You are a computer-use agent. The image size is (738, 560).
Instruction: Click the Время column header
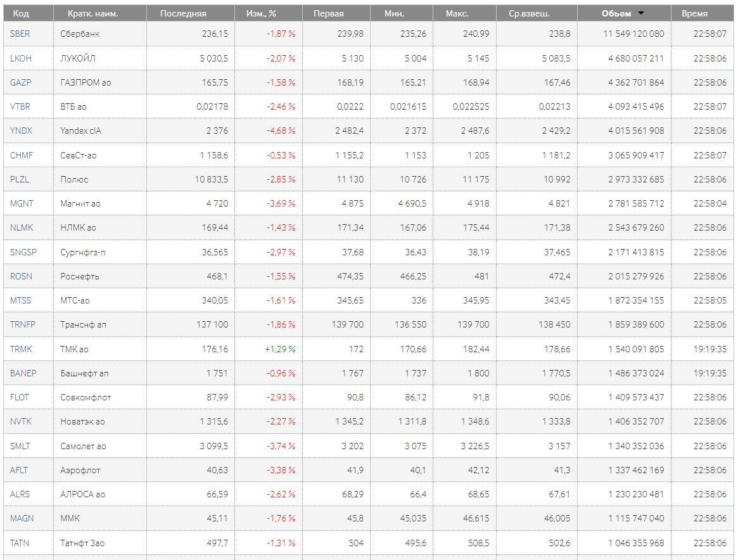694,13
